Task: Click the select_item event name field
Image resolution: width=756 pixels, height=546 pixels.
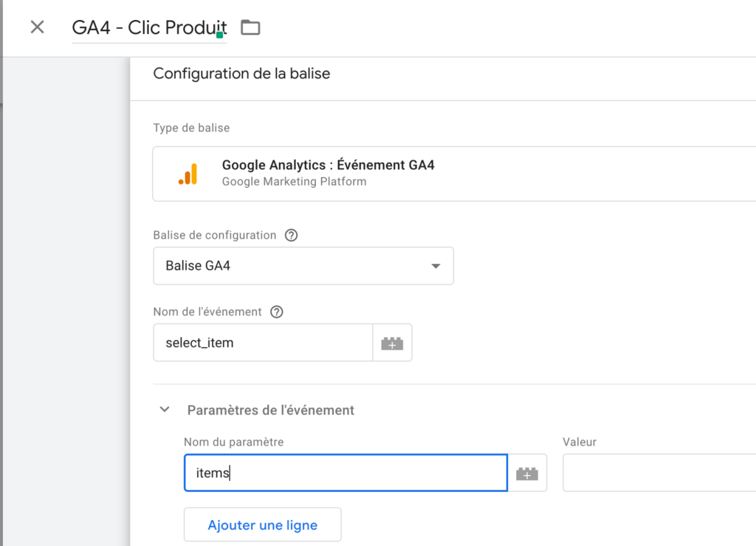Action: [263, 343]
